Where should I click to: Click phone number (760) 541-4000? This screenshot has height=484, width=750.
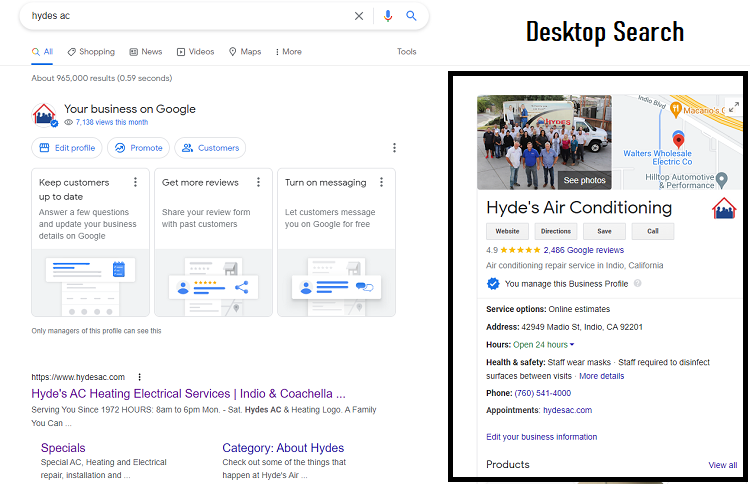pos(543,393)
